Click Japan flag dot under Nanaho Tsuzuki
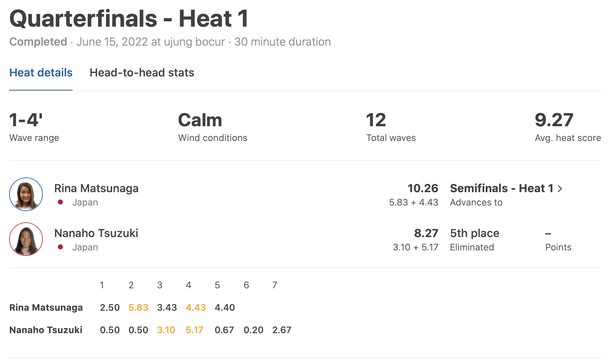Image resolution: width=612 pixels, height=364 pixels. [60, 247]
